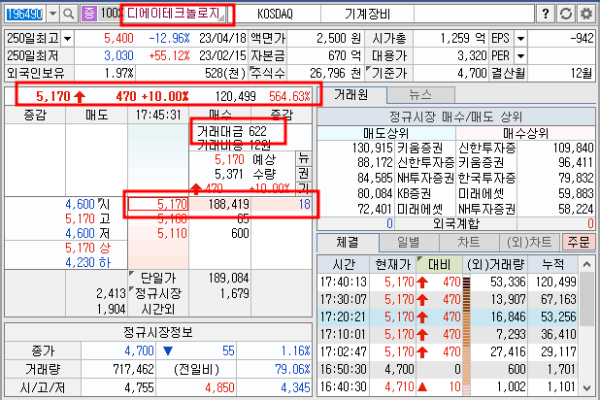Click the 매수상위 header
600x400 pixels.
526,133
